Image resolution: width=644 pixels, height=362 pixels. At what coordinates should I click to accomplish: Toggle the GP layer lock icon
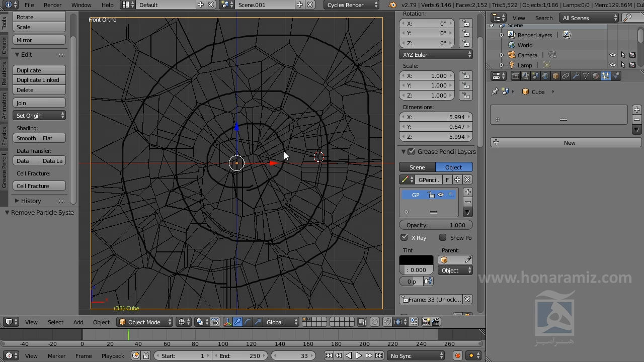431,195
